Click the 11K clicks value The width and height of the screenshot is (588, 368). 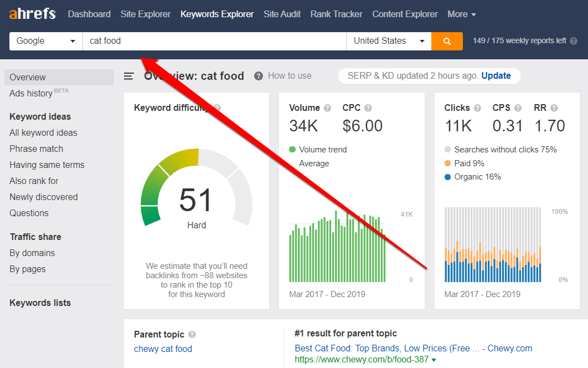(458, 126)
